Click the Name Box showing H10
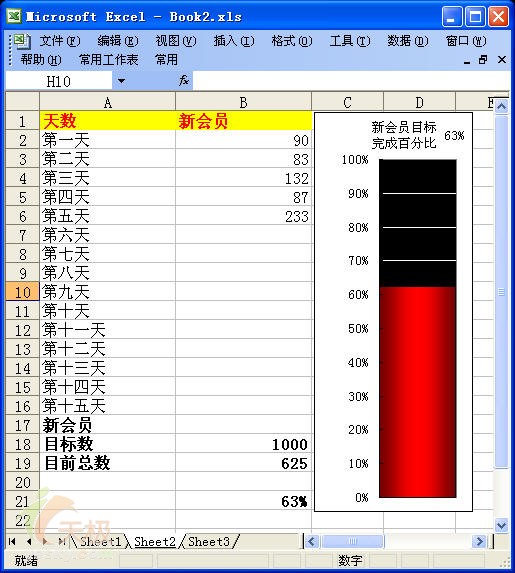Image resolution: width=515 pixels, height=573 pixels. click(58, 81)
